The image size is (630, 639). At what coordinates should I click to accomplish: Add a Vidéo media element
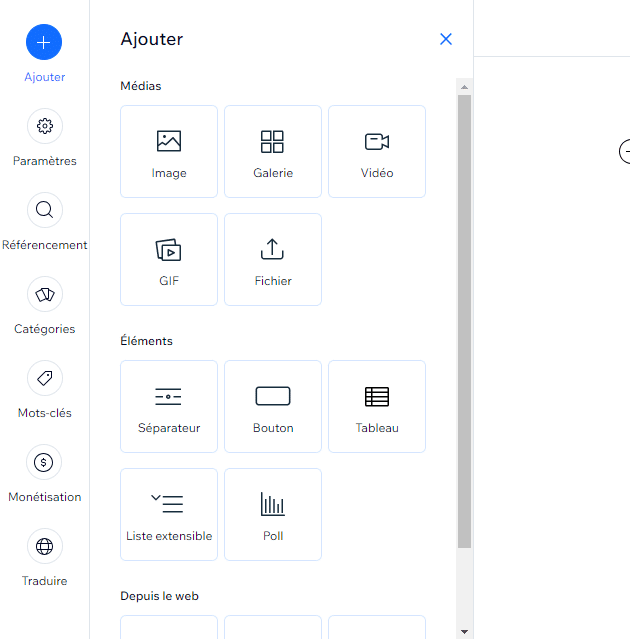(377, 152)
